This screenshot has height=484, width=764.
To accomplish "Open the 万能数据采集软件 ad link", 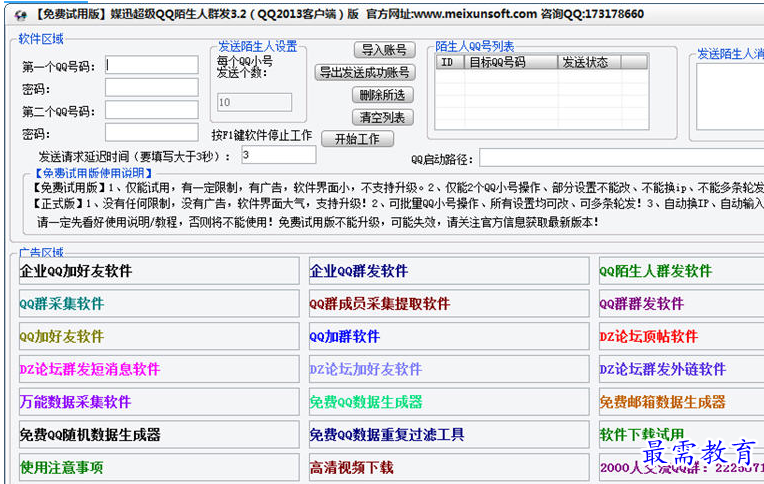I will tap(159, 402).
